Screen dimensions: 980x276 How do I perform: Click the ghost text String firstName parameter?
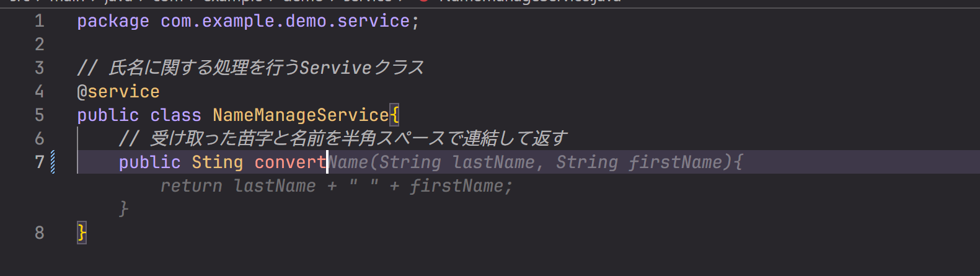[639, 162]
